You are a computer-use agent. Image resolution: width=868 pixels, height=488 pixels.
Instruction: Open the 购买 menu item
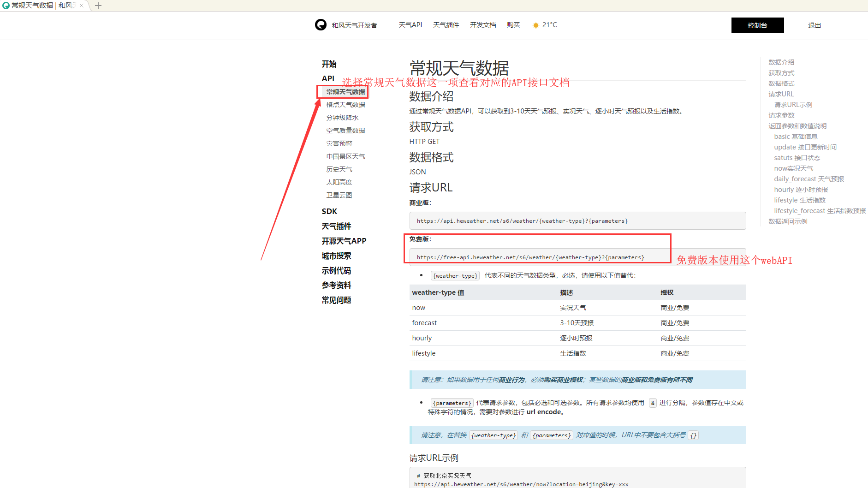513,25
